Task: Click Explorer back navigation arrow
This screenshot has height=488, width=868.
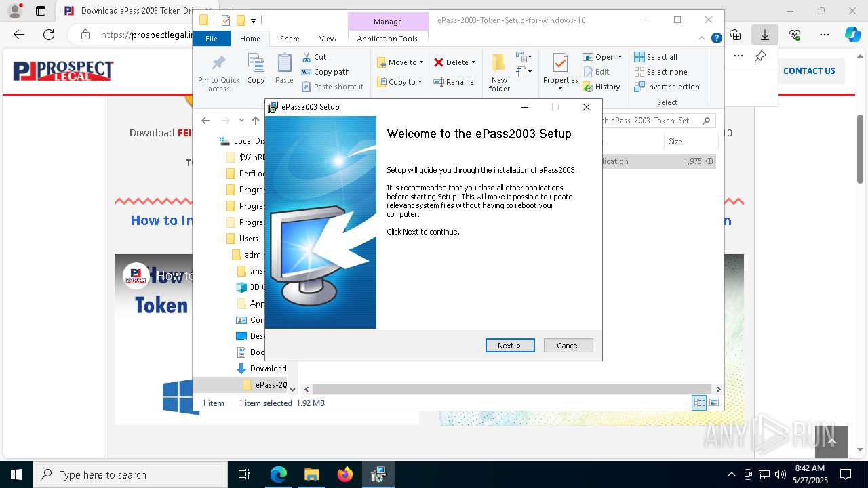Action: point(205,121)
